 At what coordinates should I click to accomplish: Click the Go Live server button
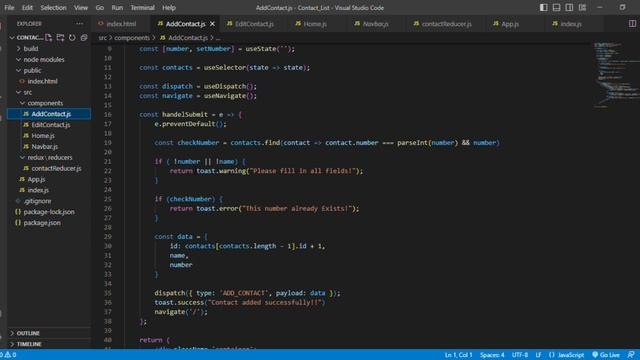click(606, 355)
